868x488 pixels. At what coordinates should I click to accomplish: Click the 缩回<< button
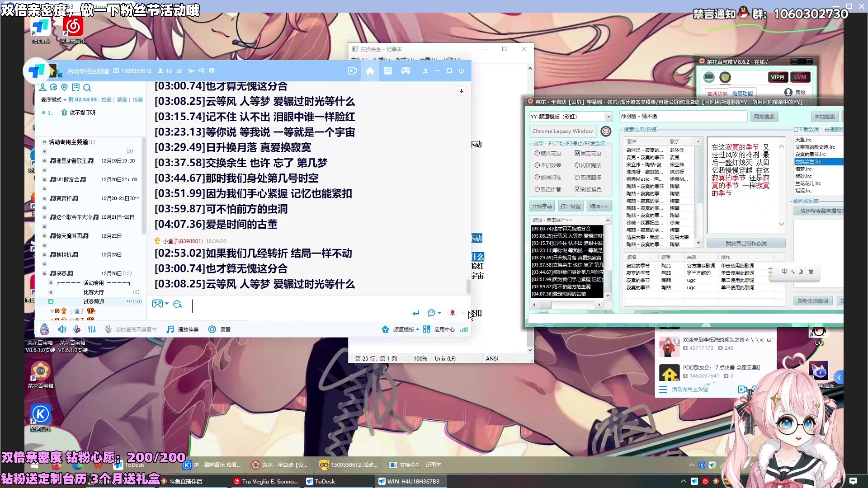point(599,206)
